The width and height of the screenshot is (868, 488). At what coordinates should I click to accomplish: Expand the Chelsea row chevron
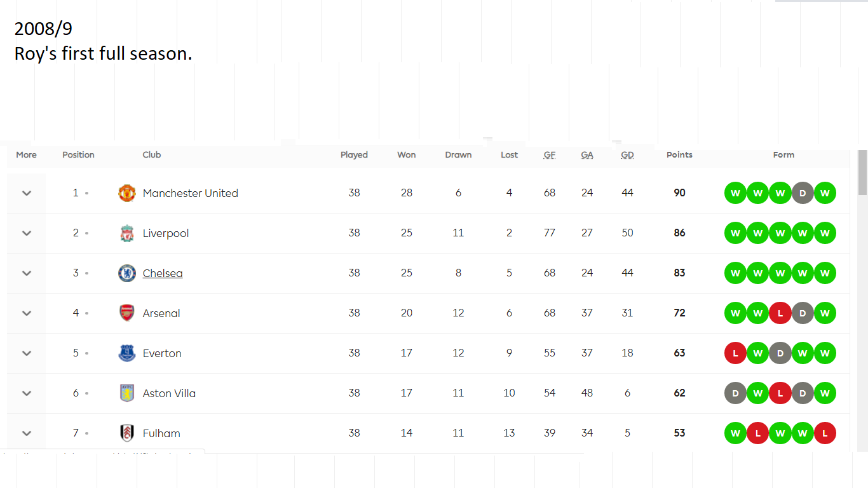point(27,273)
